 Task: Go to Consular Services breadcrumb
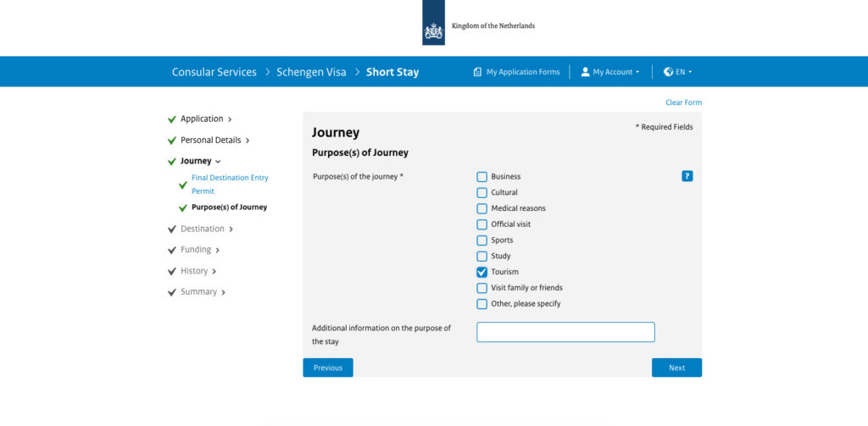[214, 72]
